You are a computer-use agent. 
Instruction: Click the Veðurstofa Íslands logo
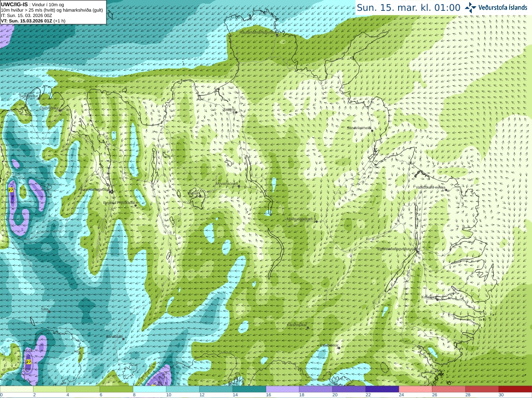(x=496, y=7)
